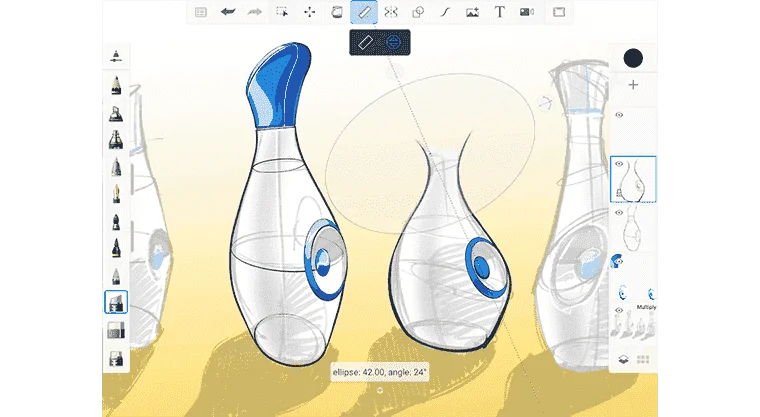This screenshot has height=417, width=760.
Task: Select the gold-nib ink pen brush
Action: [x=116, y=193]
